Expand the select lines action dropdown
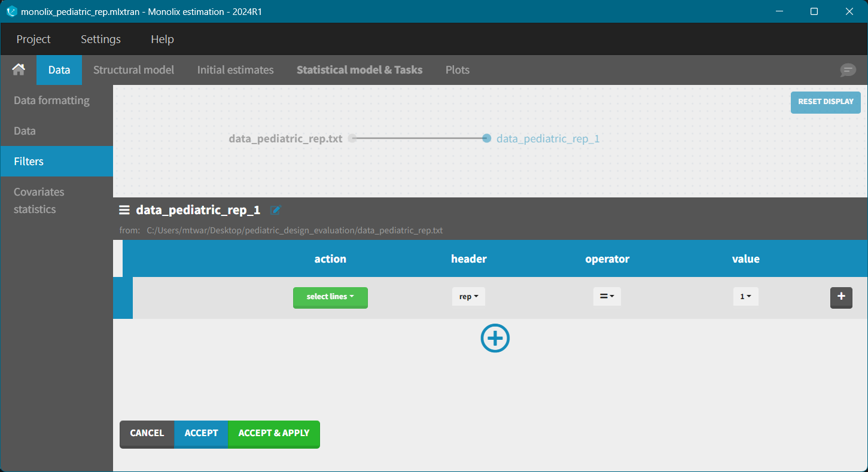Viewport: 868px width, 472px height. click(330, 297)
